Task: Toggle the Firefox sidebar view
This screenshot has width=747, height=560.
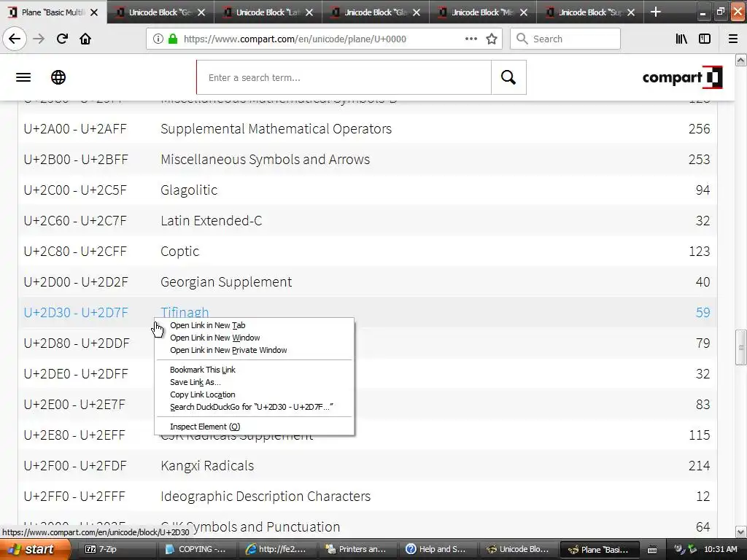Action: (705, 39)
